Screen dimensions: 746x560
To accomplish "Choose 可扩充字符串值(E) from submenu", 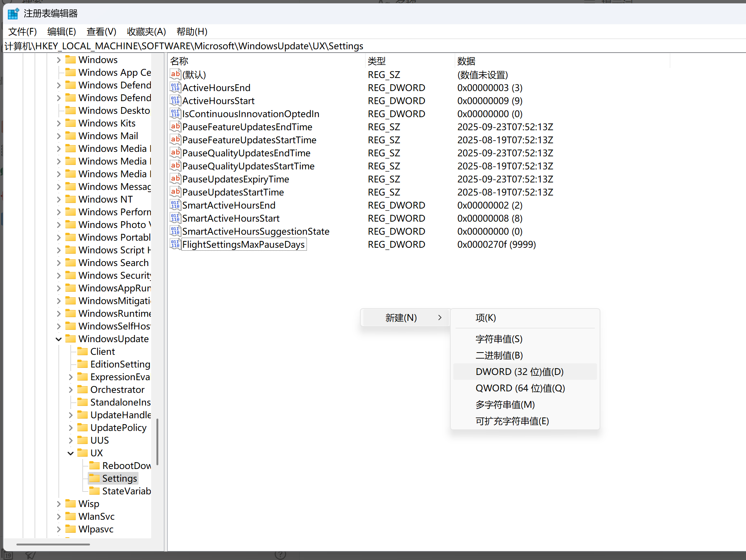I will coord(525,421).
